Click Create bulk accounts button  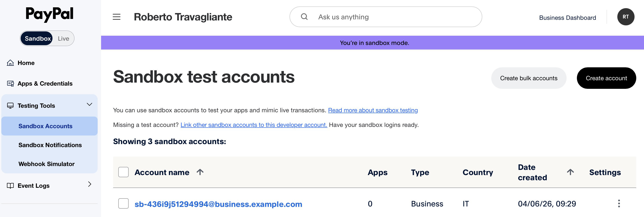tap(528, 78)
